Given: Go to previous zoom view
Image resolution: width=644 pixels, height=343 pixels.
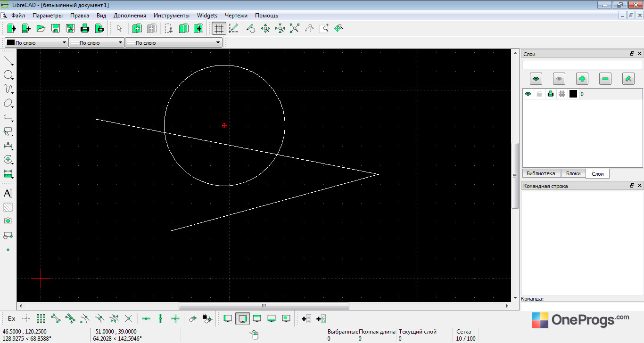Looking at the screenshot, I should click(x=309, y=28).
